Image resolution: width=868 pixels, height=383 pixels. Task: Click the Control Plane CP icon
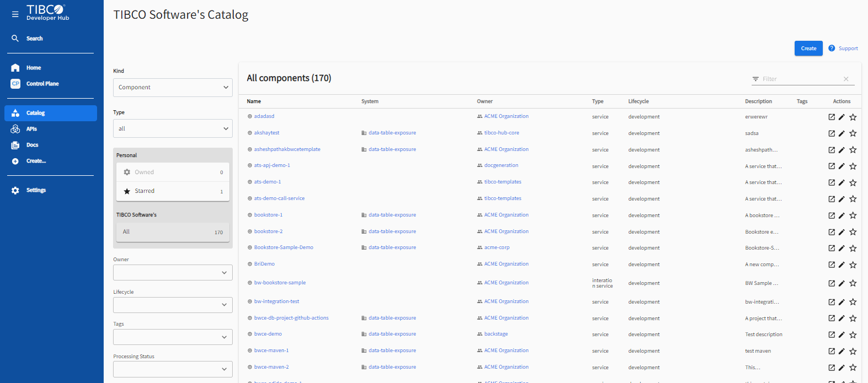(15, 84)
